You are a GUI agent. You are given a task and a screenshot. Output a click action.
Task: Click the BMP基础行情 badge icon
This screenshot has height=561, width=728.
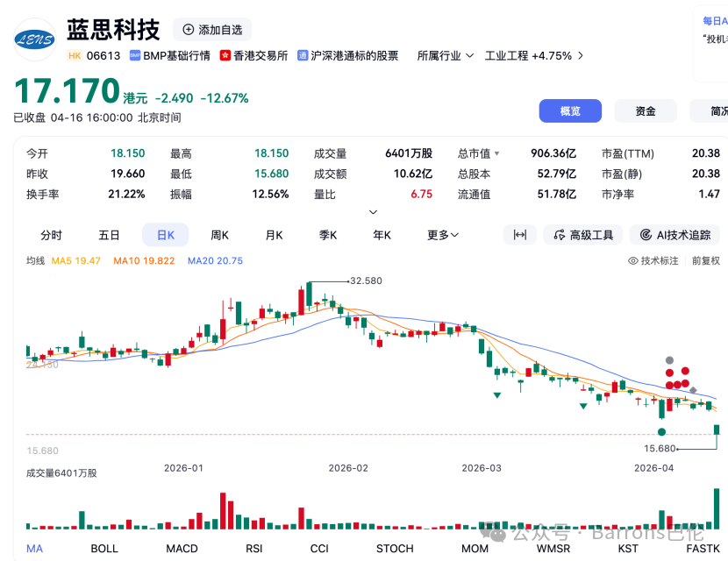click(135, 56)
